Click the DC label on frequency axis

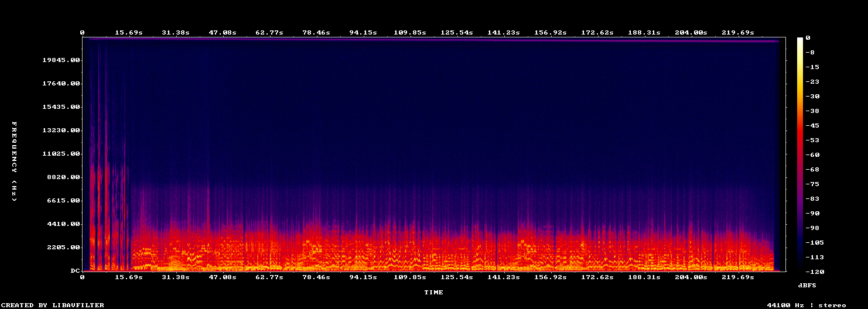(76, 271)
